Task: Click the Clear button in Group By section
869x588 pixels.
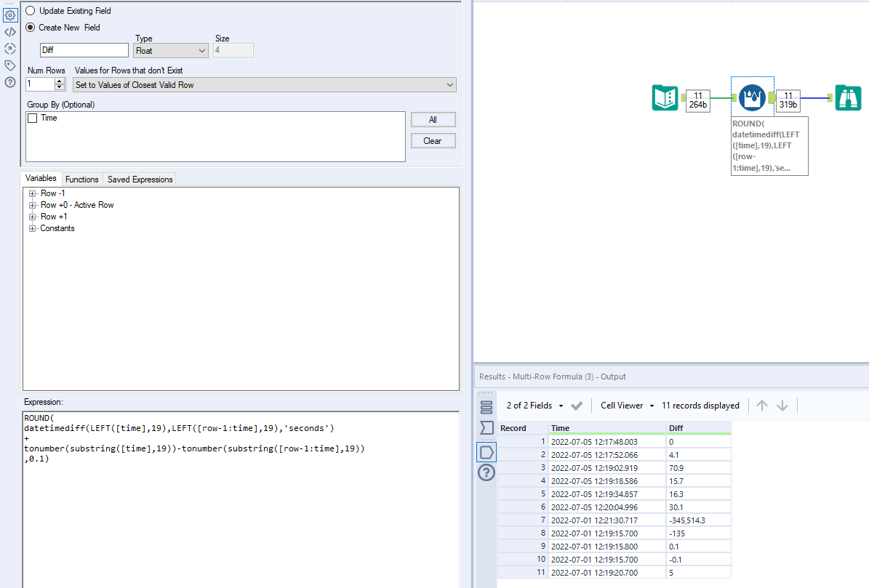Action: tap(433, 140)
